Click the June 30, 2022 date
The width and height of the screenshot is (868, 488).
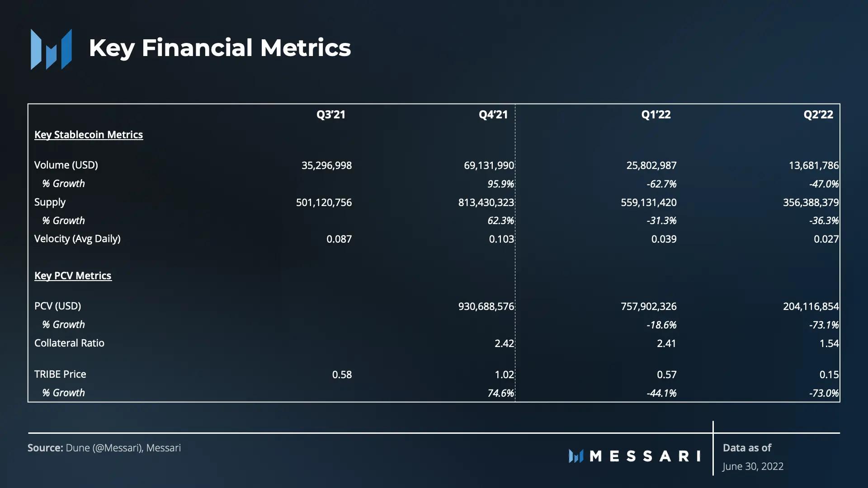[753, 466]
